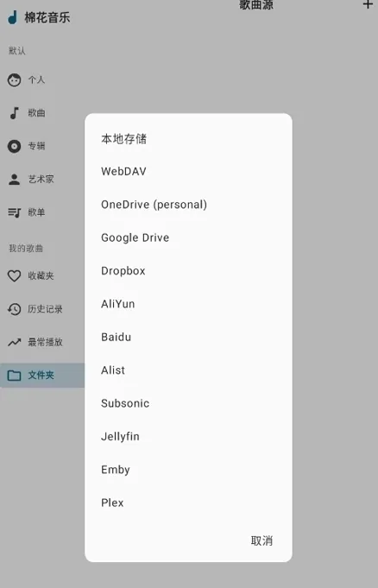Click the 文件夹 folder icon
The image size is (378, 588).
click(x=15, y=376)
